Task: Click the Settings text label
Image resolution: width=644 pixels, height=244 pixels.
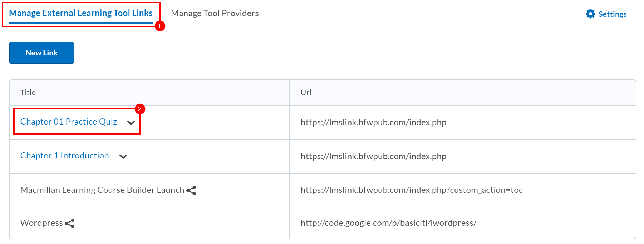Action: point(612,14)
